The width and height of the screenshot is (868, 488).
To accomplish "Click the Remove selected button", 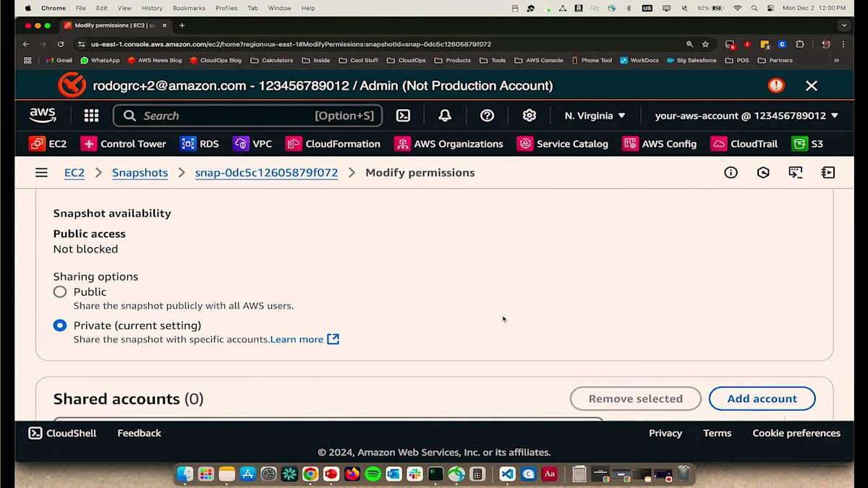I will click(x=636, y=398).
